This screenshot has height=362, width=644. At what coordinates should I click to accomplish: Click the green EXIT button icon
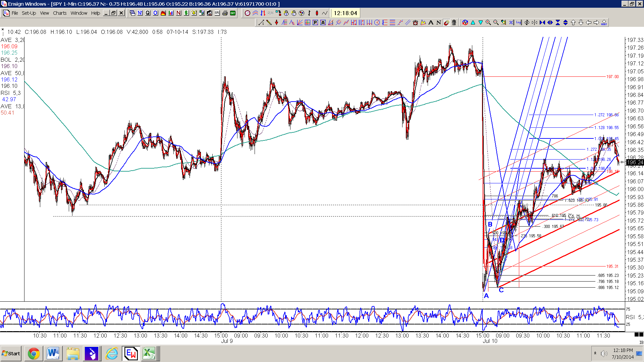(x=233, y=13)
